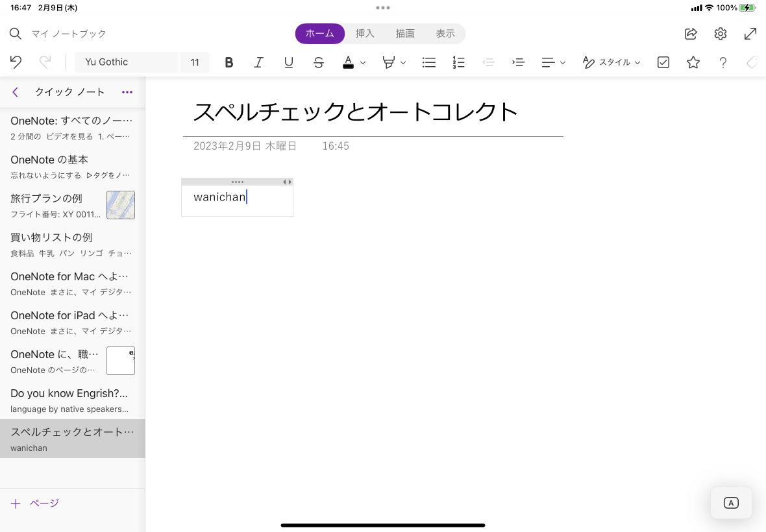Mark note with the star tag

click(x=693, y=62)
